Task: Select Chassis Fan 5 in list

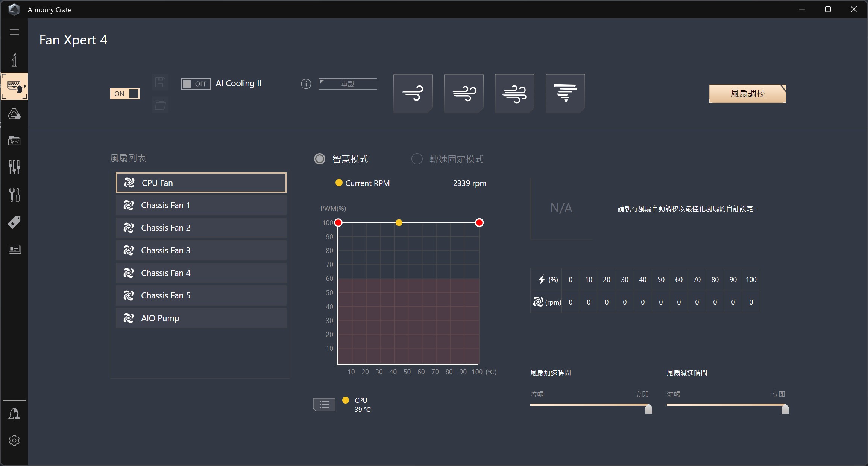Action: pos(201,295)
